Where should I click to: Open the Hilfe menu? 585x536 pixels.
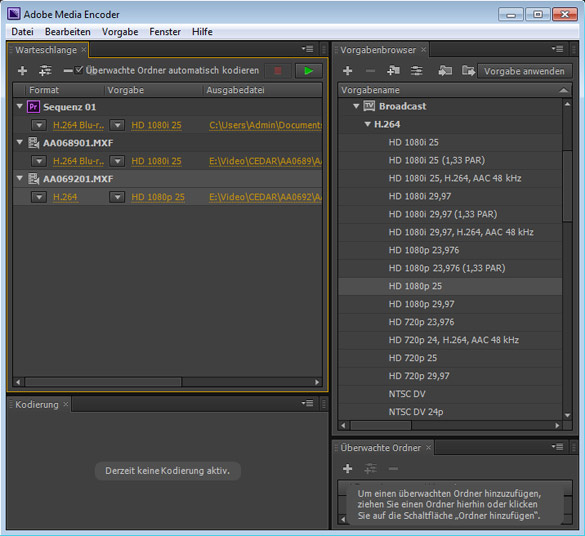tap(202, 32)
